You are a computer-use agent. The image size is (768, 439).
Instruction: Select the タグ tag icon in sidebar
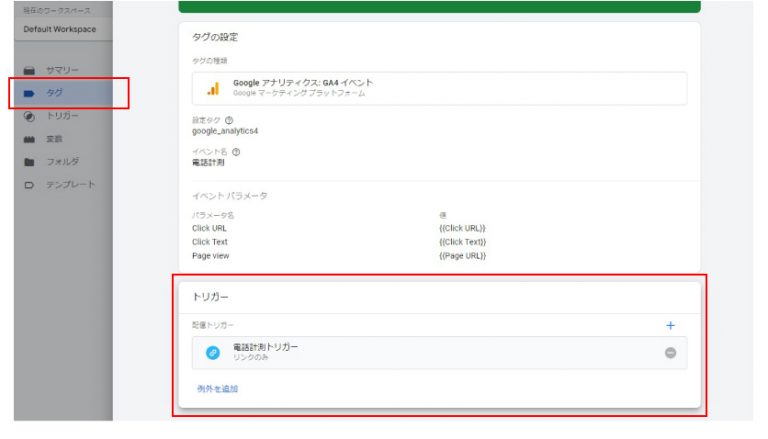pos(29,93)
